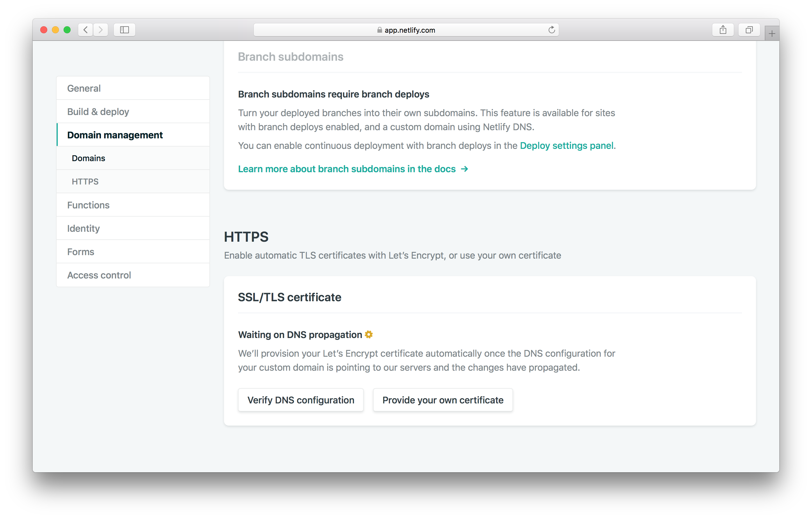Open a new tab with plus
This screenshot has height=519, width=812.
coord(771,33)
